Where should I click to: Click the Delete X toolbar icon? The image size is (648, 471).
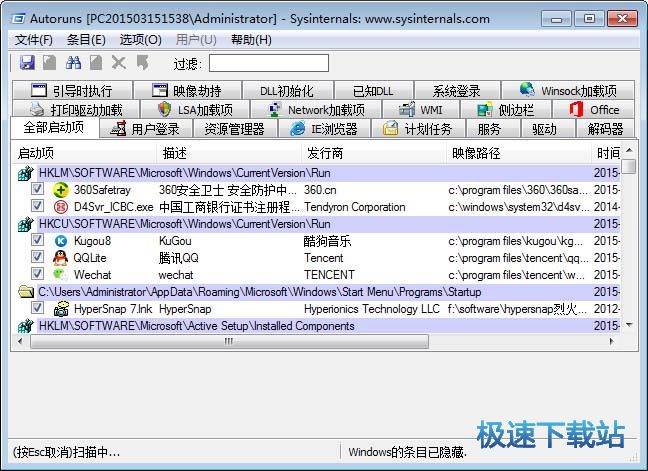pyautogui.click(x=119, y=63)
